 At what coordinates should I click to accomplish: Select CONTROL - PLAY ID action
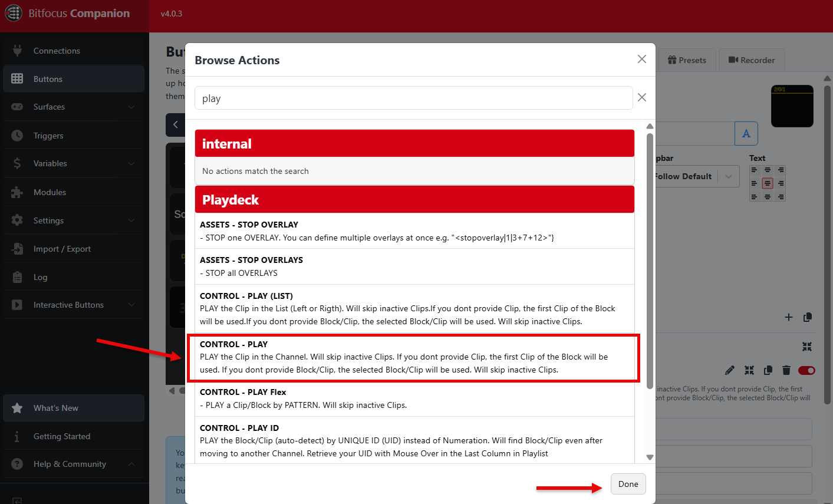click(x=414, y=441)
